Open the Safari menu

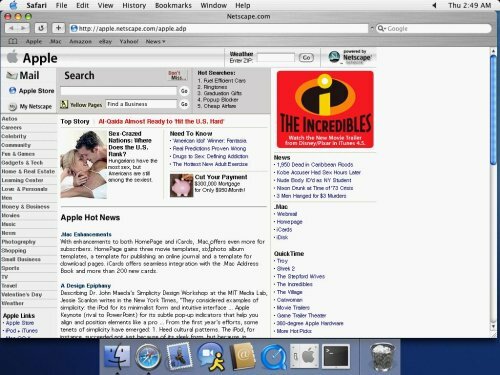click(36, 5)
